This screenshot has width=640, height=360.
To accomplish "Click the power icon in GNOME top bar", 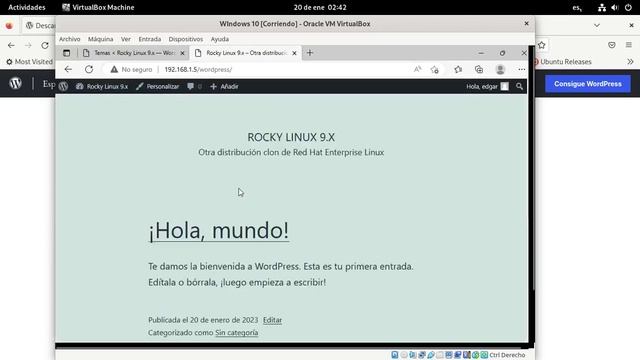I will 628,7.
